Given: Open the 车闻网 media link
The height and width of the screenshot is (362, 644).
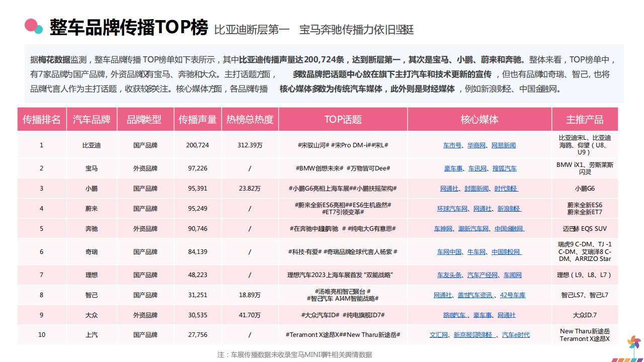Looking at the screenshot, I should click(513, 275).
